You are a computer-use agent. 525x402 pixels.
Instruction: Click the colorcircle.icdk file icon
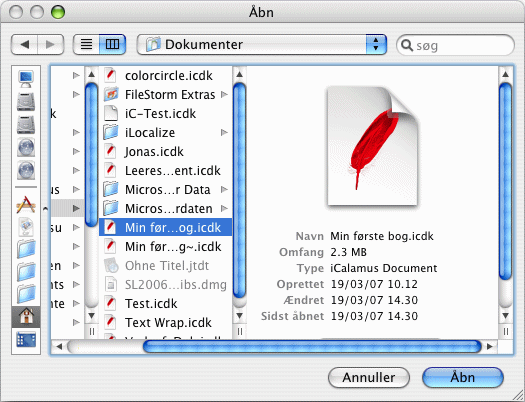coord(110,76)
